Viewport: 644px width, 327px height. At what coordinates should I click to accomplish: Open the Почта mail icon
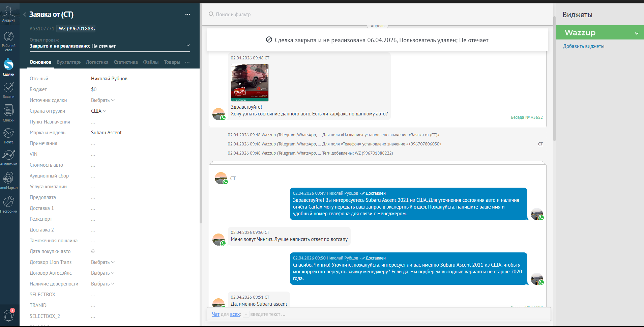8,136
